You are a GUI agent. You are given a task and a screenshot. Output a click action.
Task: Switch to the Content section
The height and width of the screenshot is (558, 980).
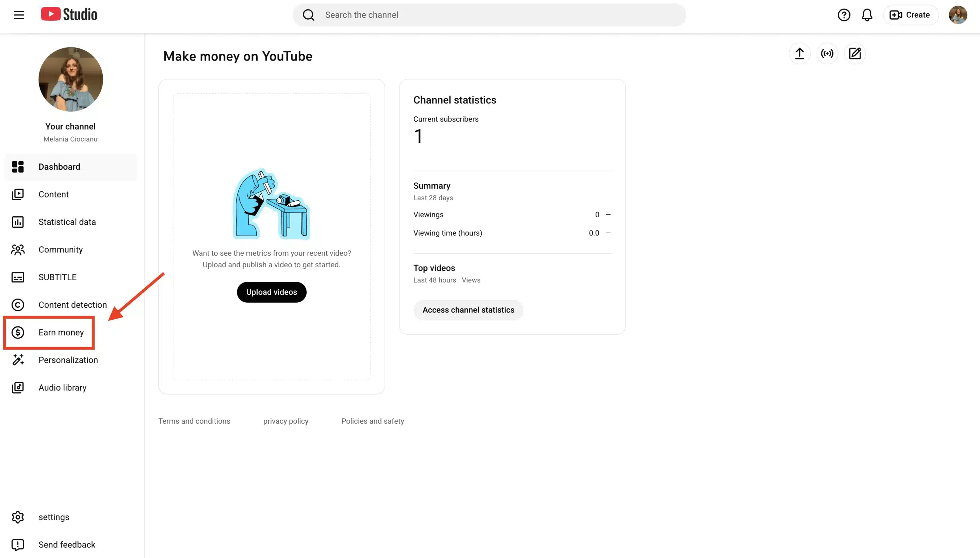click(54, 194)
